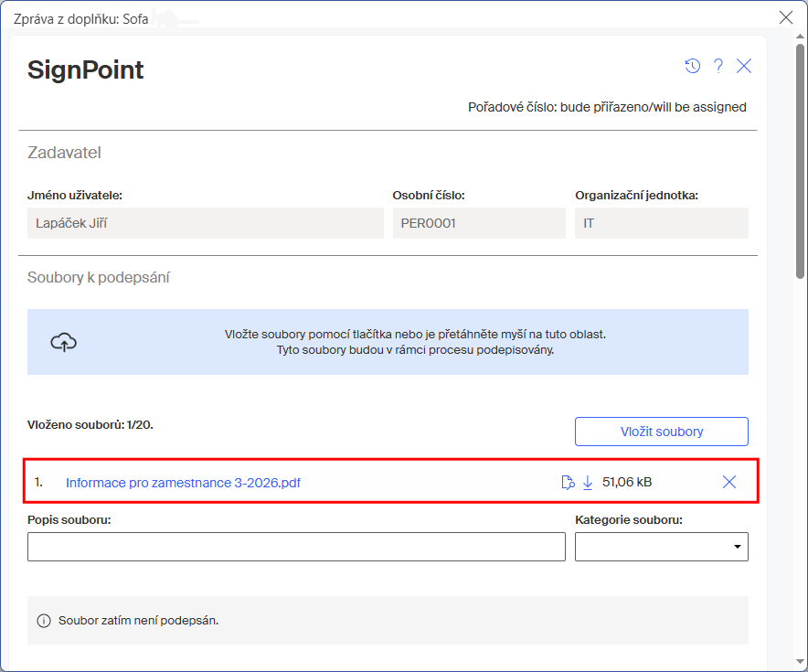Click the Pořadové číslo text line

(x=607, y=107)
